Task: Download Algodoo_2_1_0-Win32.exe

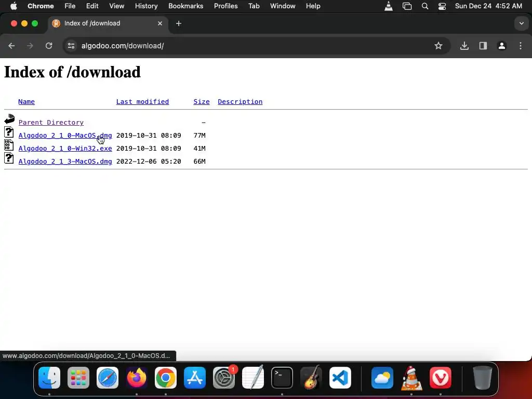Action: click(65, 148)
